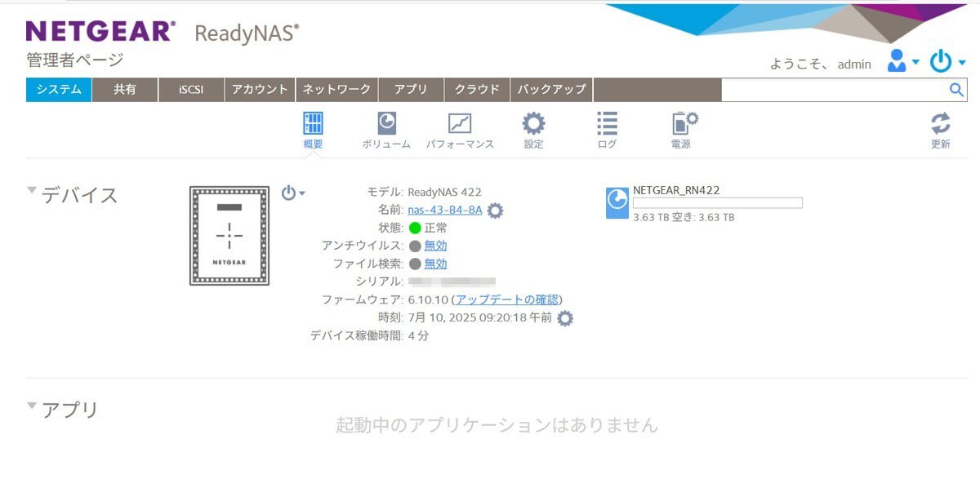The image size is (980, 488).
Task: Click the 'デバイス' section heading
Action: point(79,194)
